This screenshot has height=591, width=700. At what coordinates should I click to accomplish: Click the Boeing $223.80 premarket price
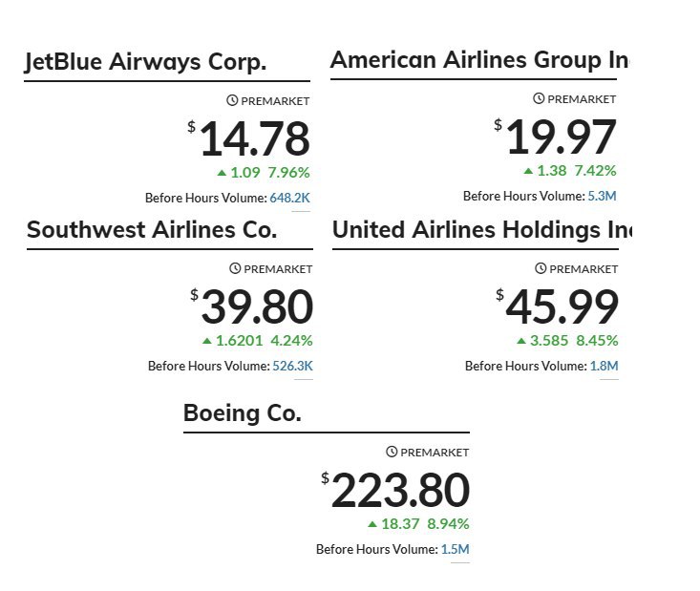[395, 491]
